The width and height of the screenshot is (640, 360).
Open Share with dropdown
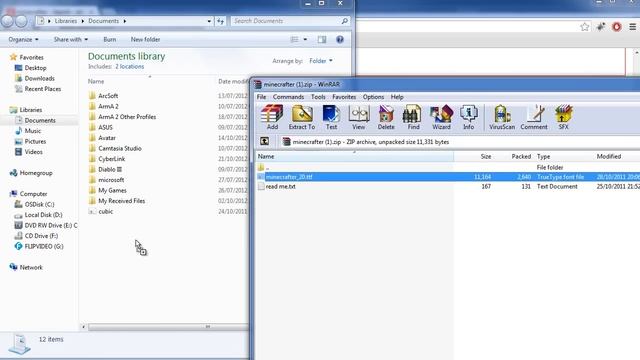tap(71, 40)
